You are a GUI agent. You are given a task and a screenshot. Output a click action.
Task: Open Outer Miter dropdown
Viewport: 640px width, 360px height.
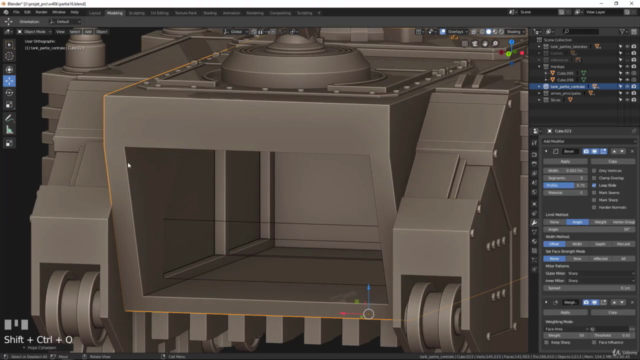[601, 273]
